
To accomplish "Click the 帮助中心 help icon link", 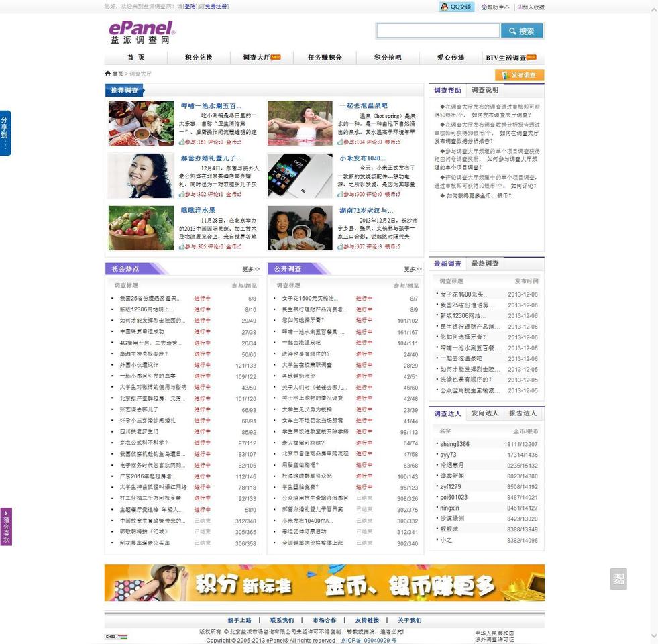I will (x=495, y=7).
